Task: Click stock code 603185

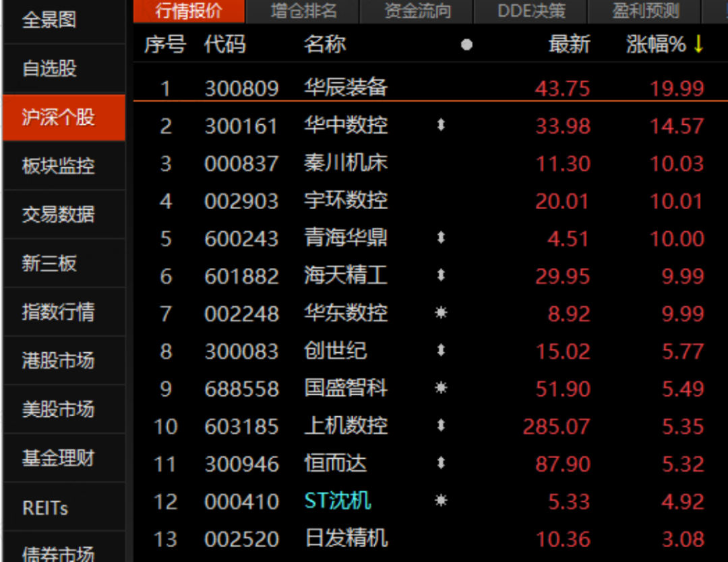Action: click(x=241, y=427)
